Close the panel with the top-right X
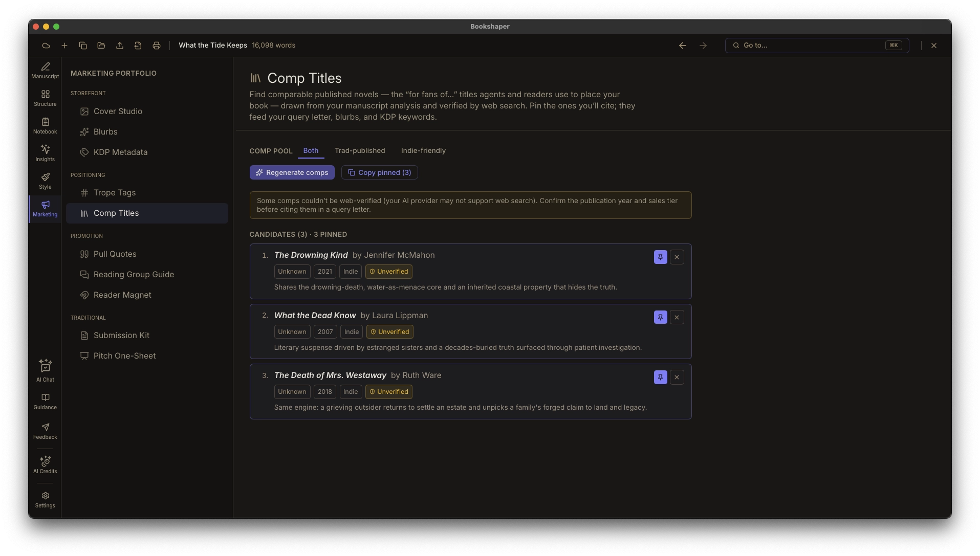 934,46
